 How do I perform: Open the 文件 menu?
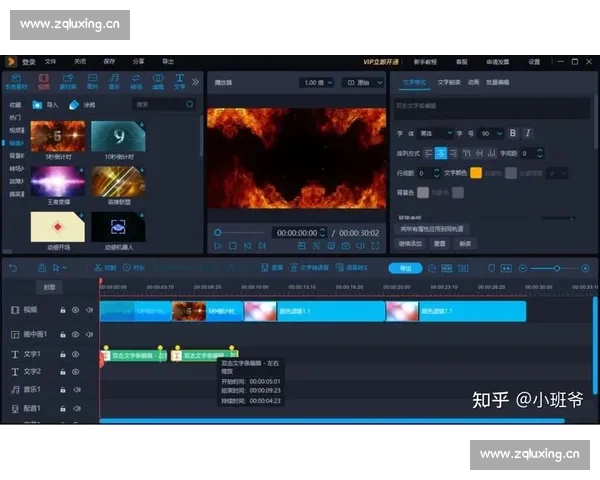[51, 62]
